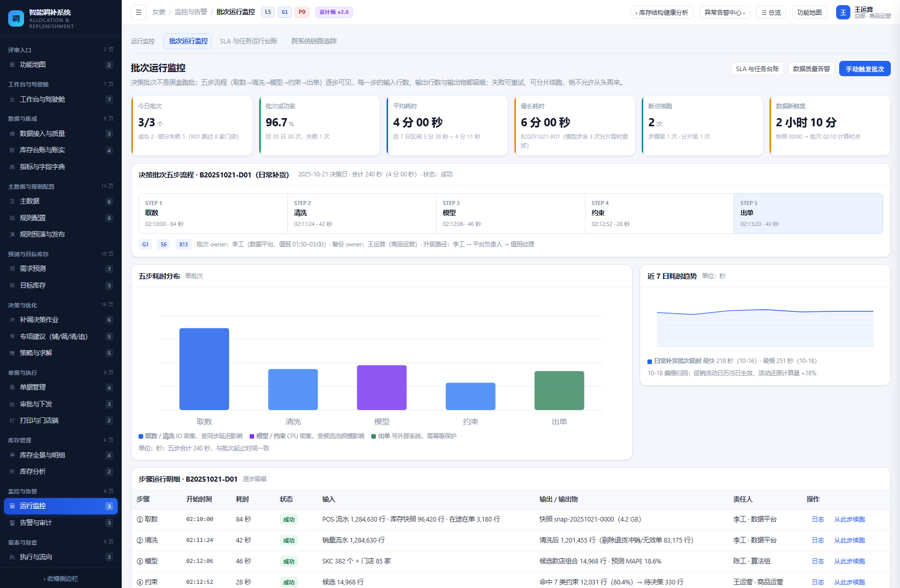The height and width of the screenshot is (588, 900).
Task: Click 从此步续跑 for the 模型 step
Action: 849,561
